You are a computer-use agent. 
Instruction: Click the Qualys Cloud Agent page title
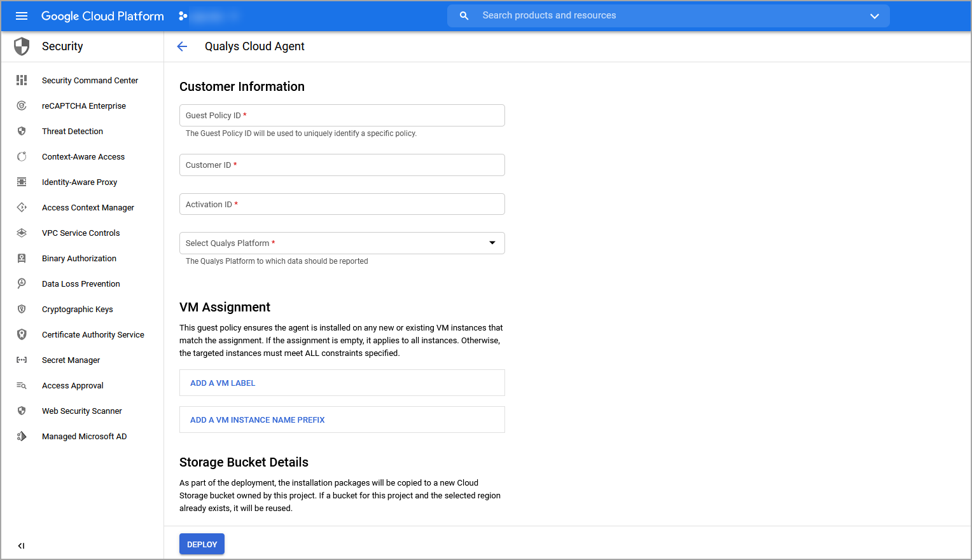point(254,46)
